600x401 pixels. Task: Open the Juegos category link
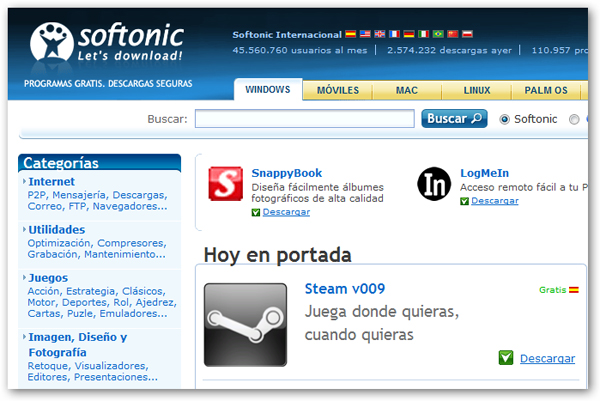pyautogui.click(x=48, y=278)
